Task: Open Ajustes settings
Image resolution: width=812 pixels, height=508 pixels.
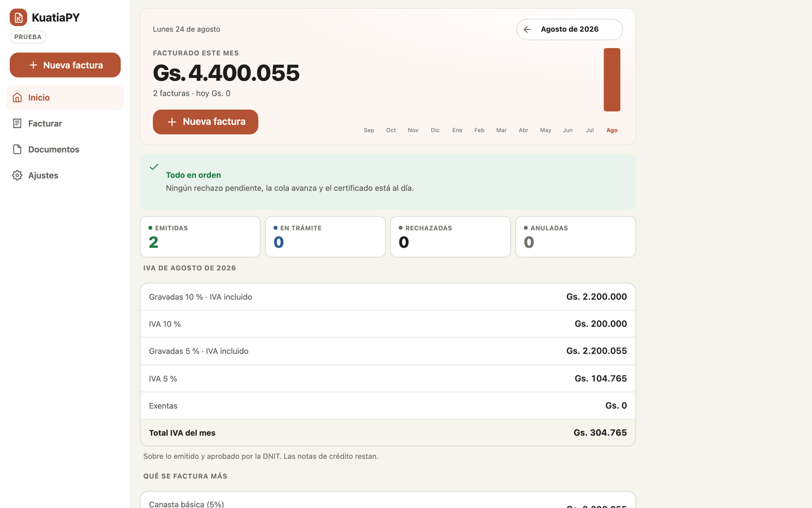Action: coord(65,175)
